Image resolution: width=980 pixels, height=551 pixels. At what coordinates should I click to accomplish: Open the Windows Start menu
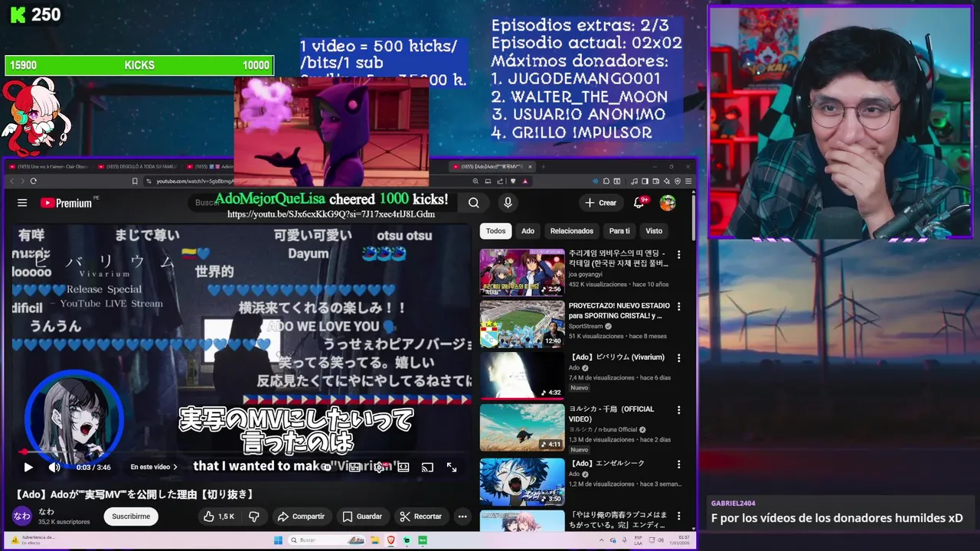[278, 540]
